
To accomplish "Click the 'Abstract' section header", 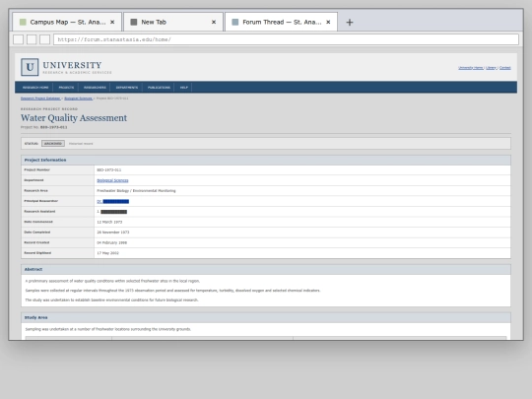I will [x=266, y=269].
